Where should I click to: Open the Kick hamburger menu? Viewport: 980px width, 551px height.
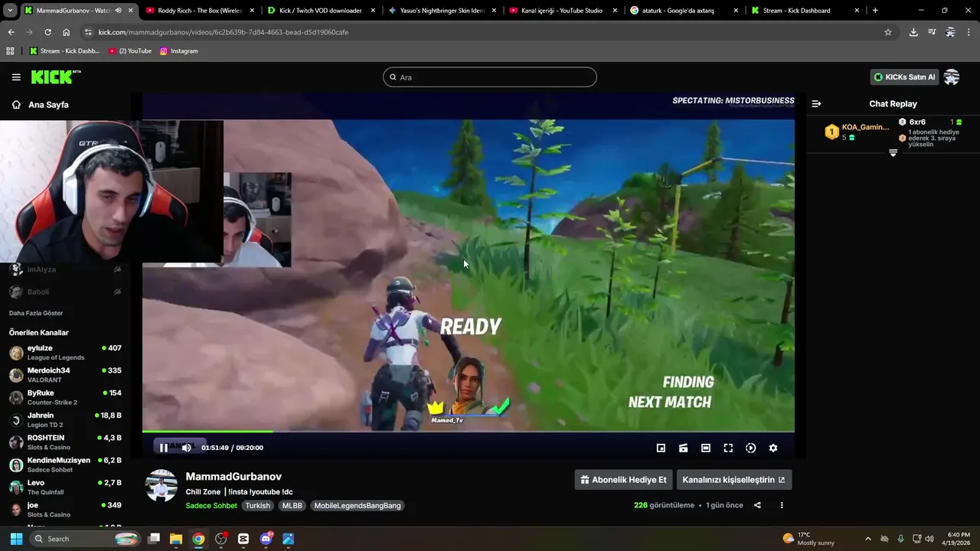pyautogui.click(x=16, y=77)
